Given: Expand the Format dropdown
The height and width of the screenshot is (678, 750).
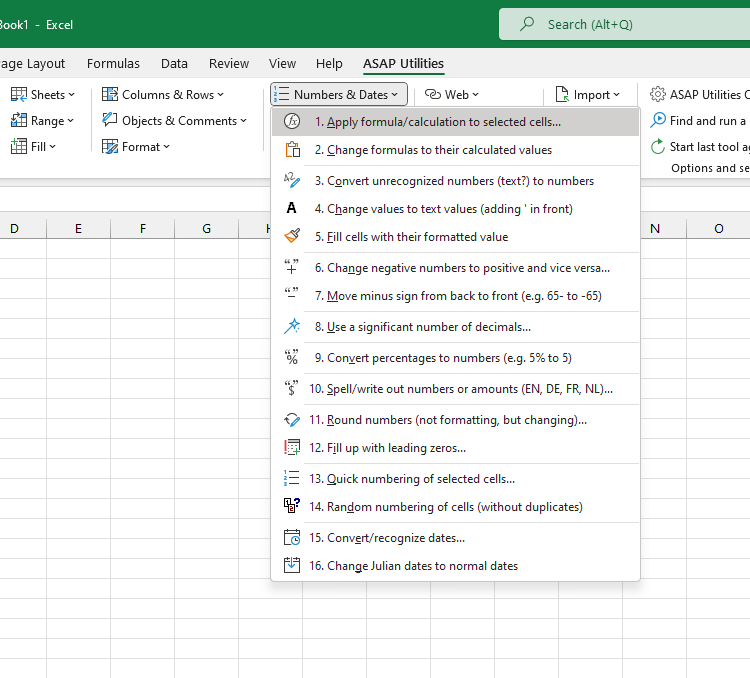Looking at the screenshot, I should tap(136, 146).
